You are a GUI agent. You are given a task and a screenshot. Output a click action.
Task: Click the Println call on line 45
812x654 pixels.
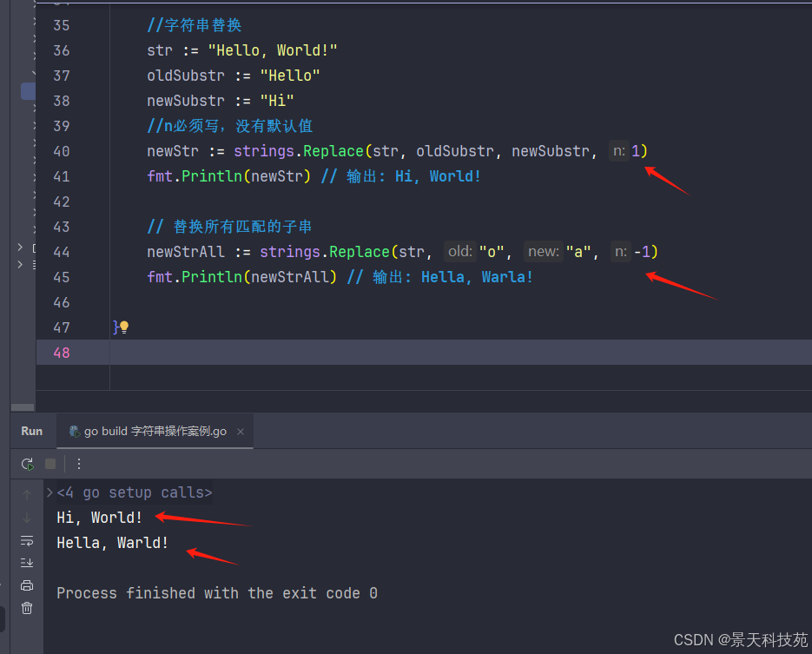(x=212, y=277)
